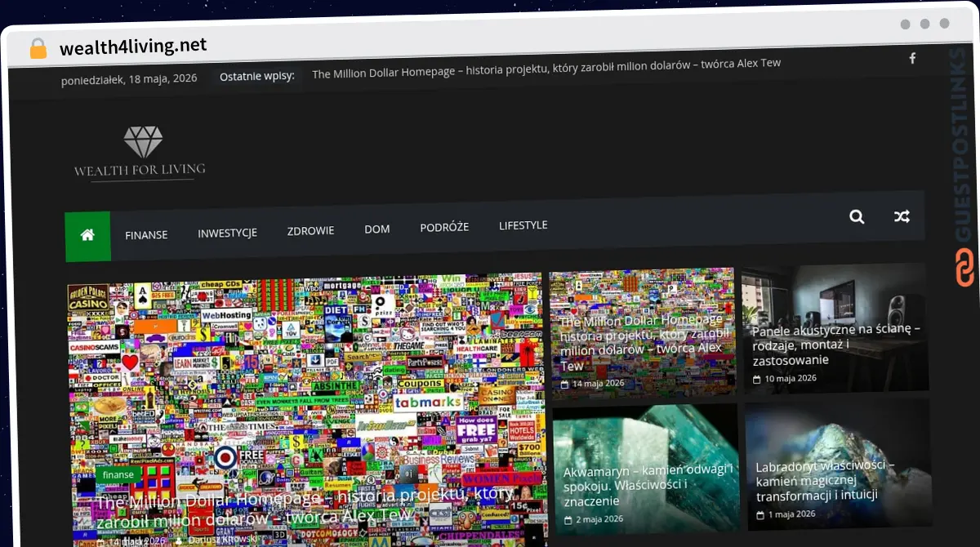Click the date poniedziałek, 18 maja, 2026
The height and width of the screenshot is (547, 980).
coord(129,79)
